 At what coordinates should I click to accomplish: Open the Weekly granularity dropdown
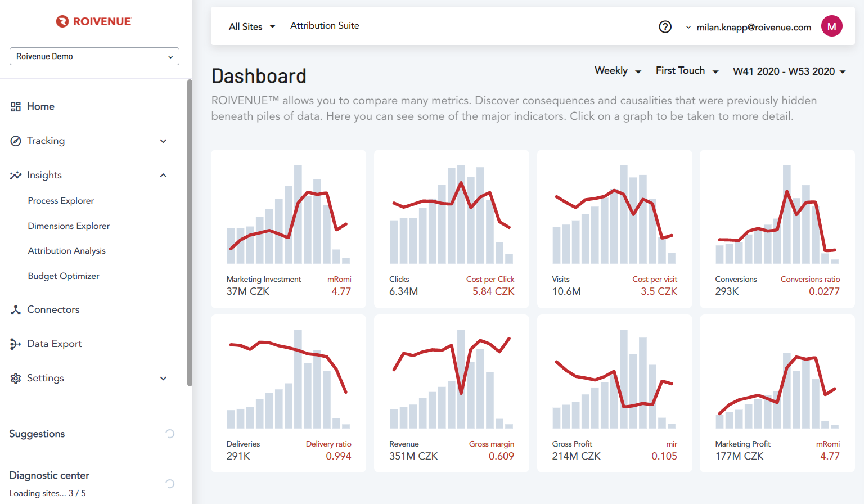coord(617,71)
